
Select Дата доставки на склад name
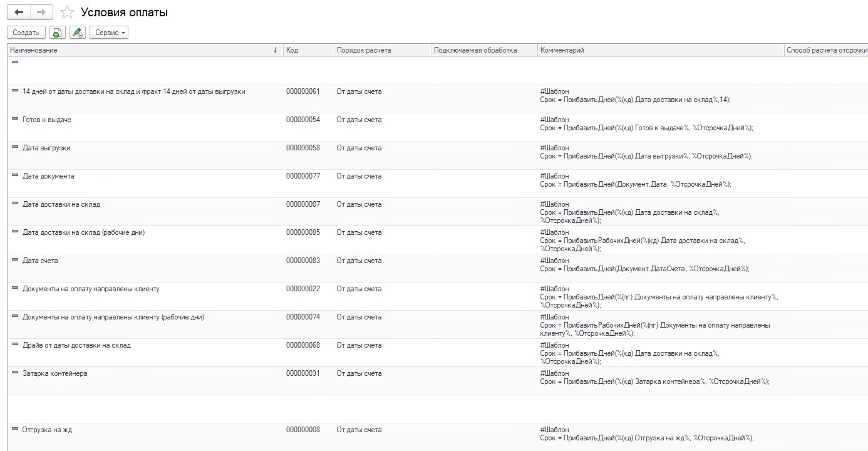[x=61, y=204]
